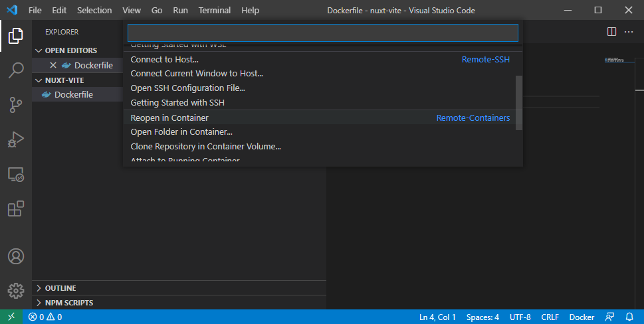The image size is (644, 324).
Task: Click the command list scrollbar thumb
Action: 519,103
